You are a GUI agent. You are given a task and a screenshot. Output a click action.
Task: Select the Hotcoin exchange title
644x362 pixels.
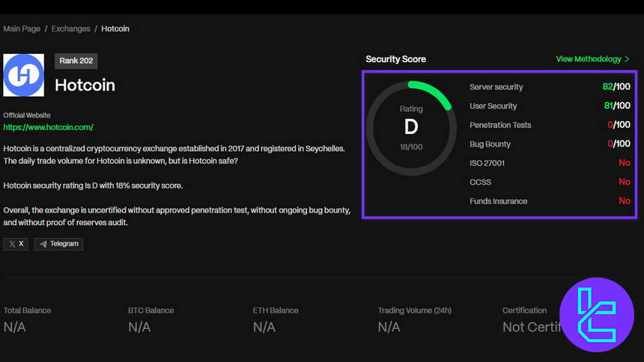pos(85,85)
